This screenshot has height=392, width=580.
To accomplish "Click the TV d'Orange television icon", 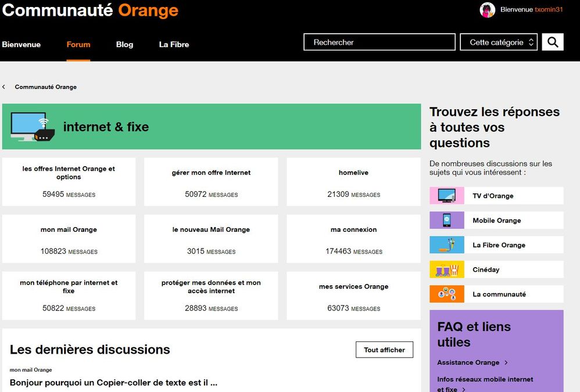I will (446, 196).
